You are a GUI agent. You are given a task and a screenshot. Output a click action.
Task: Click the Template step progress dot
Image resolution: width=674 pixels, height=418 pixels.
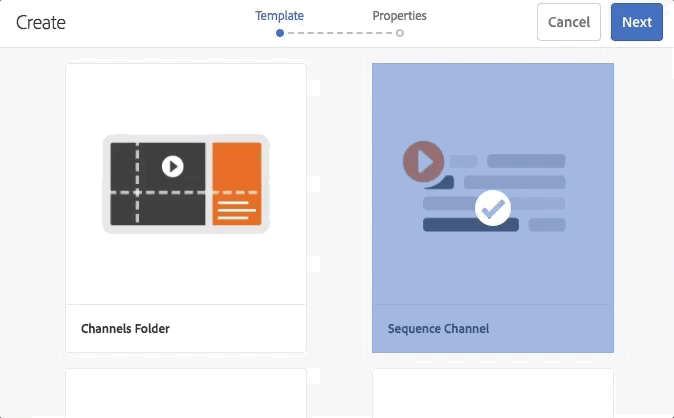280,33
